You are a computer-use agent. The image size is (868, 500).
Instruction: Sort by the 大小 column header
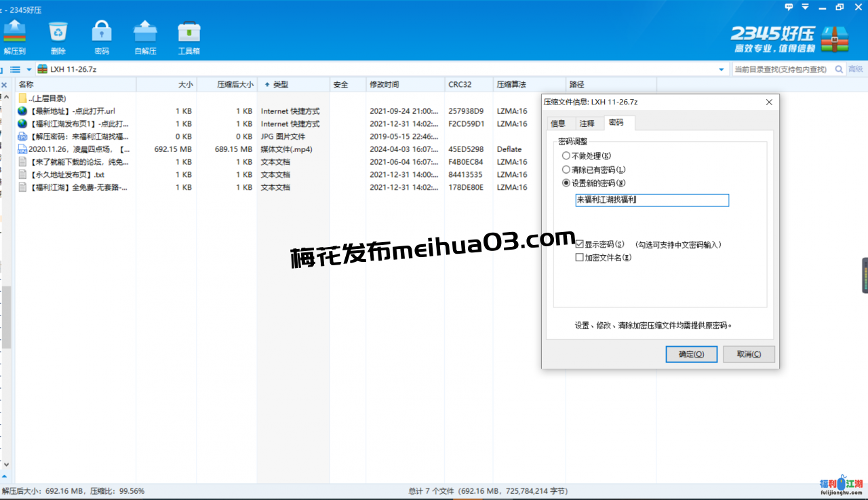(166, 85)
